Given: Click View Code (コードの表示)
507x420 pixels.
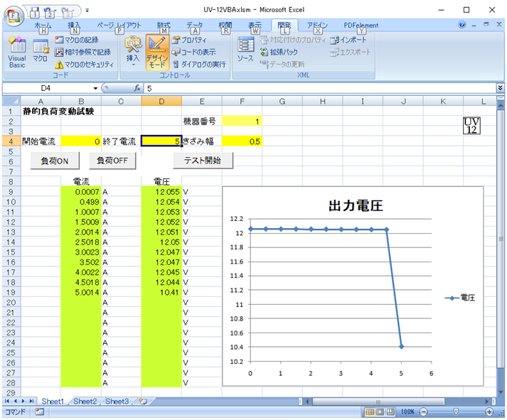Looking at the screenshot, I should (x=193, y=52).
